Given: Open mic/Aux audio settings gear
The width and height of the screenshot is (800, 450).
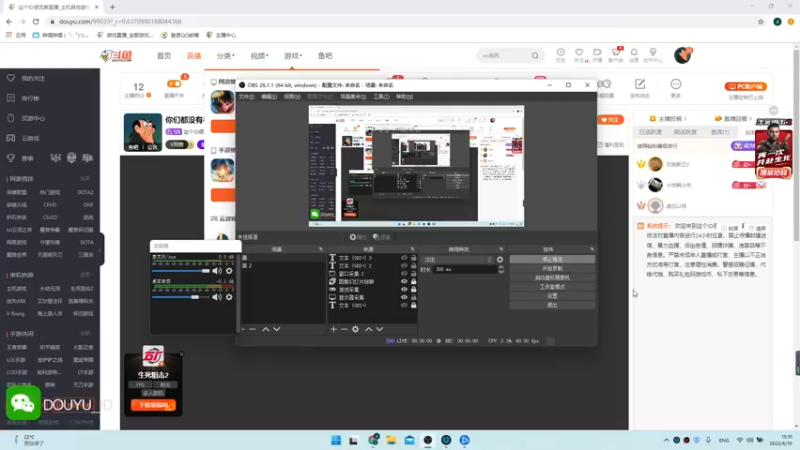Looking at the screenshot, I should coord(229,271).
